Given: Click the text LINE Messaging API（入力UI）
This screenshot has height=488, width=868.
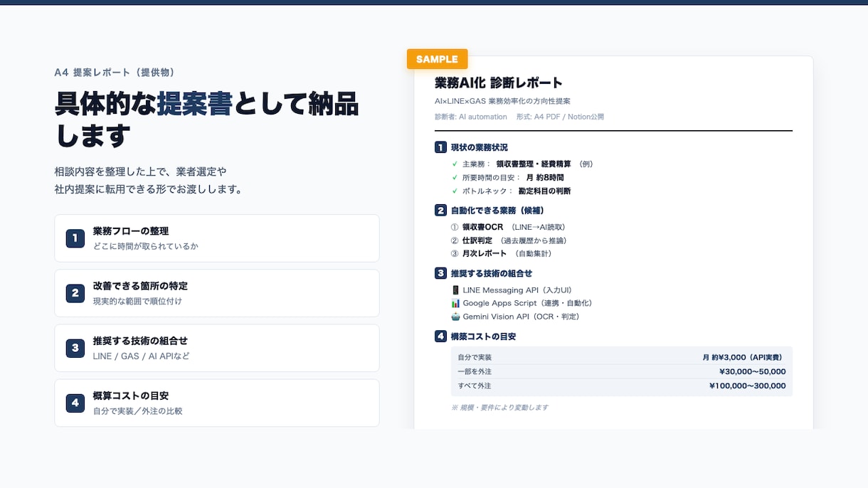Looking at the screenshot, I should pyautogui.click(x=517, y=290).
